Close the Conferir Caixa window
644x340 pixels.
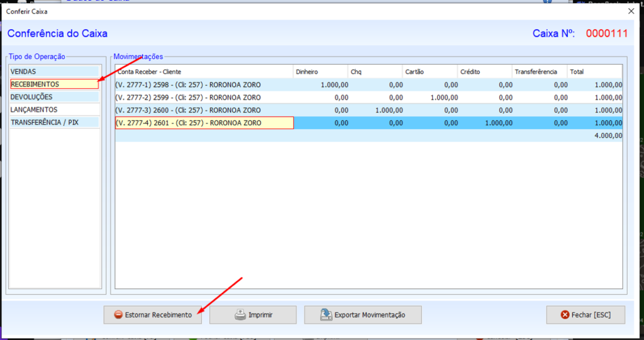(x=631, y=11)
